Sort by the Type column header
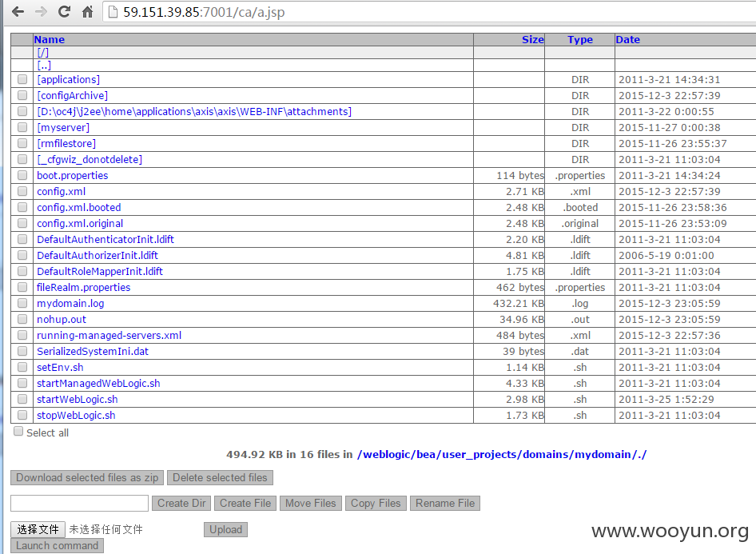Viewport: 756px width, 554px height. tap(580, 39)
